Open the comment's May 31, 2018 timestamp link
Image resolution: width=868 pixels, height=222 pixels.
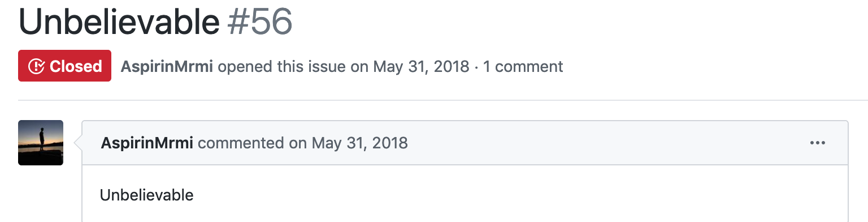coord(359,143)
